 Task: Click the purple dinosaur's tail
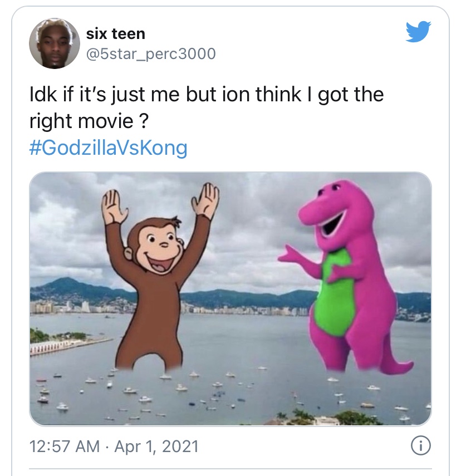click(398, 362)
